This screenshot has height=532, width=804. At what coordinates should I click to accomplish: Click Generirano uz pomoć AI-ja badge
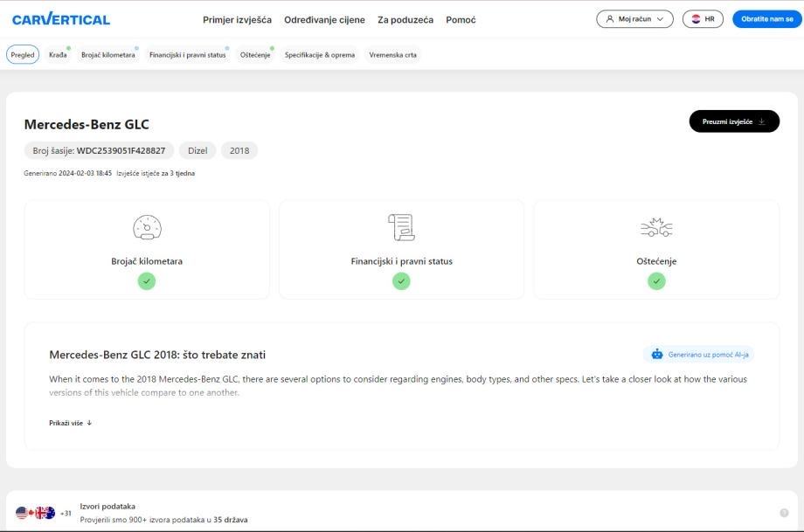pos(698,354)
